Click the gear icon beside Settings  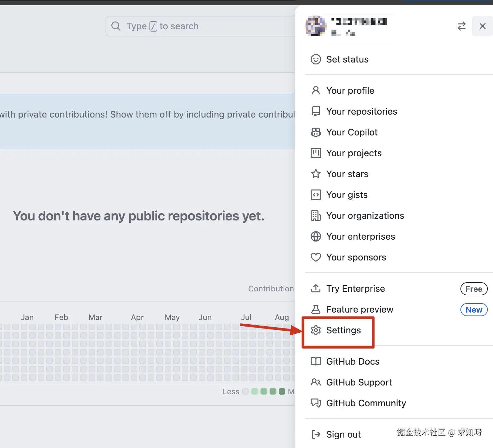point(316,330)
